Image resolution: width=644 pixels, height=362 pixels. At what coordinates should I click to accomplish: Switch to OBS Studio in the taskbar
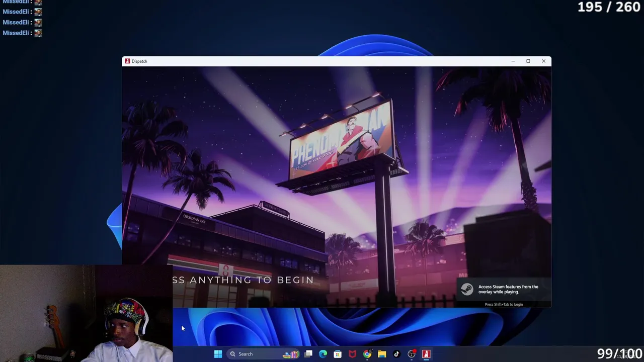pyautogui.click(x=412, y=354)
